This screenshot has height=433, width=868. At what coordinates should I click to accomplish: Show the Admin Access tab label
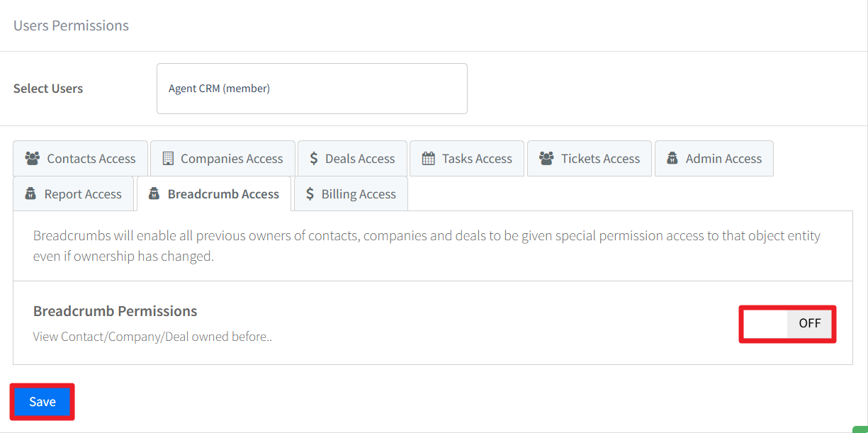tap(723, 159)
